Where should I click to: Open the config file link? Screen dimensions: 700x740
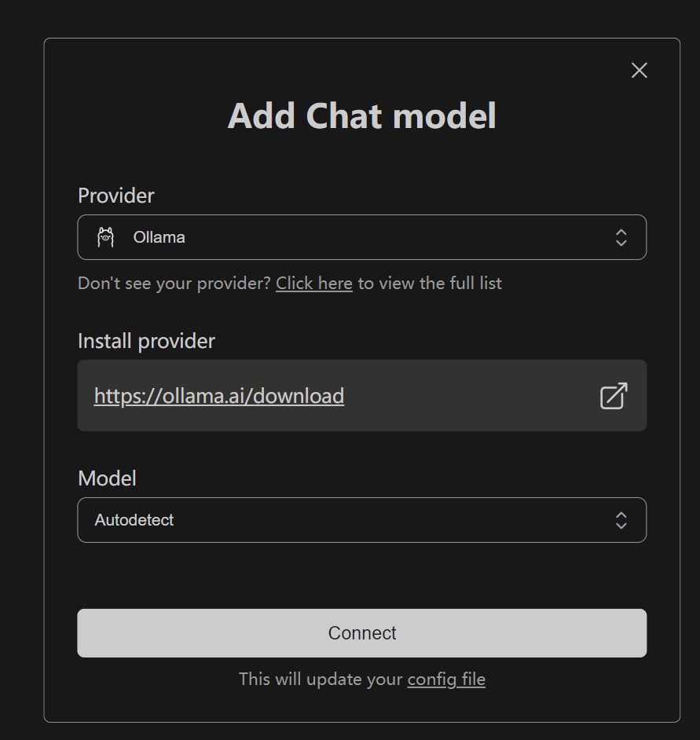pyautogui.click(x=446, y=680)
